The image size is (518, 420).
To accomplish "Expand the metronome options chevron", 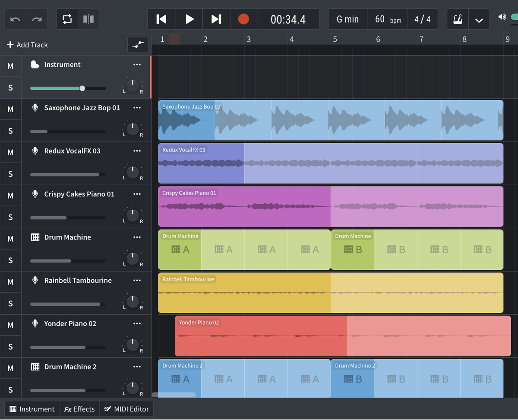I will pyautogui.click(x=479, y=20).
